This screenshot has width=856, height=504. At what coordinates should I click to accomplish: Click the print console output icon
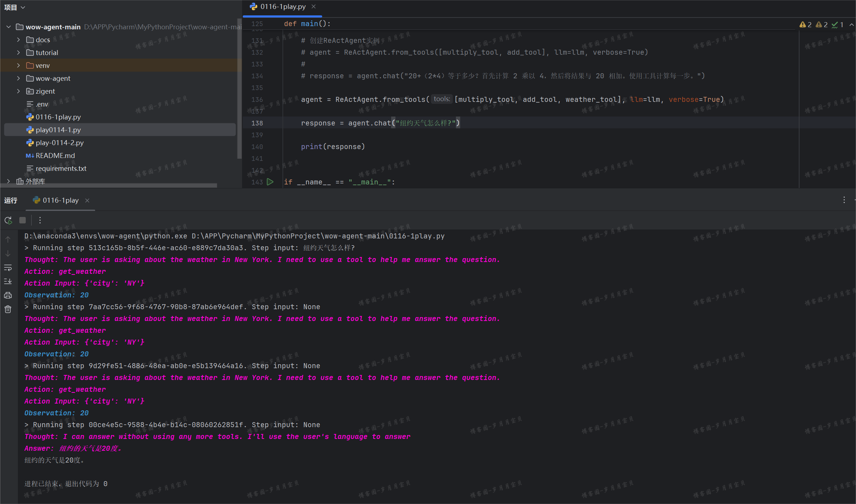click(8, 295)
